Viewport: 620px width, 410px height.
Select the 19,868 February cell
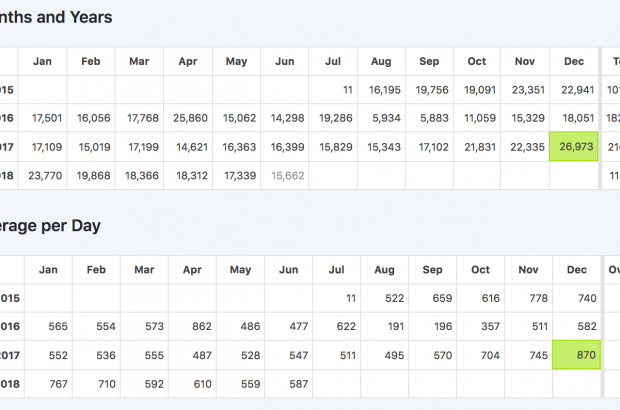pyautogui.click(x=94, y=175)
